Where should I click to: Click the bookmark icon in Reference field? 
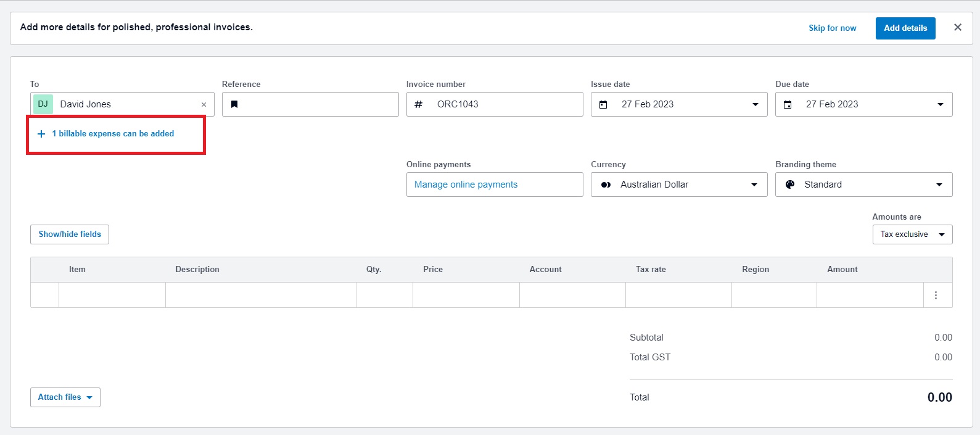pyautogui.click(x=234, y=104)
